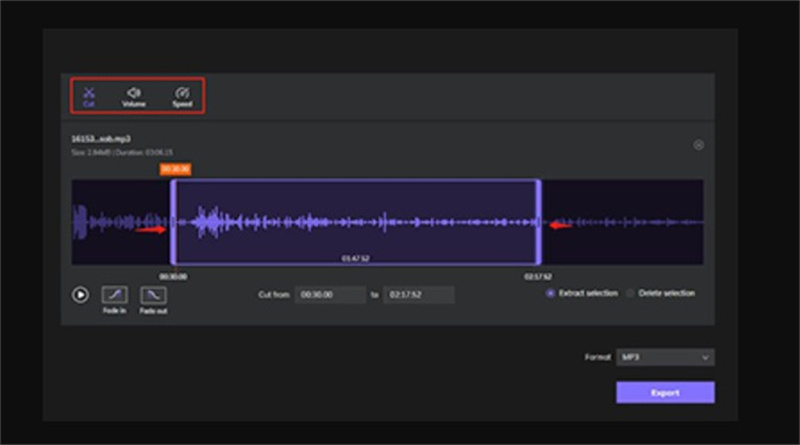Screen dimensions: 800x445
Task: Apply the Fade in effect
Action: 115,295
